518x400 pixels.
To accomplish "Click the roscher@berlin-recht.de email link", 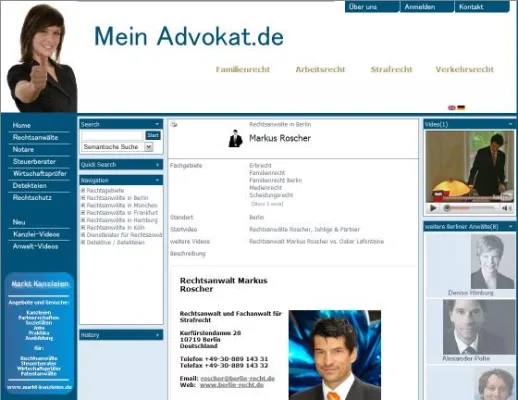I will click(238, 378).
